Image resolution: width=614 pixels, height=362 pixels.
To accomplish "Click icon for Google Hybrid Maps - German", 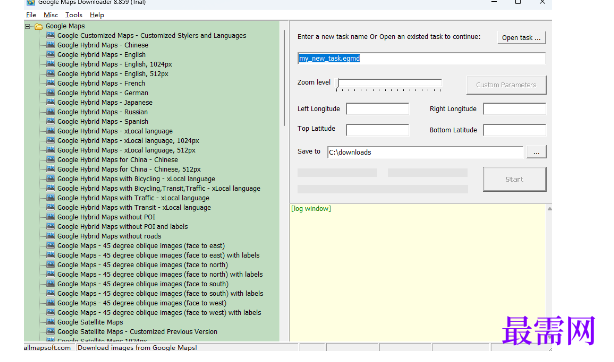I will [x=50, y=93].
